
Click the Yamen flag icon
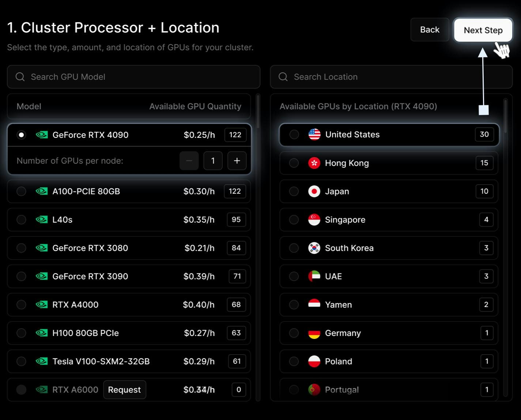tap(314, 304)
